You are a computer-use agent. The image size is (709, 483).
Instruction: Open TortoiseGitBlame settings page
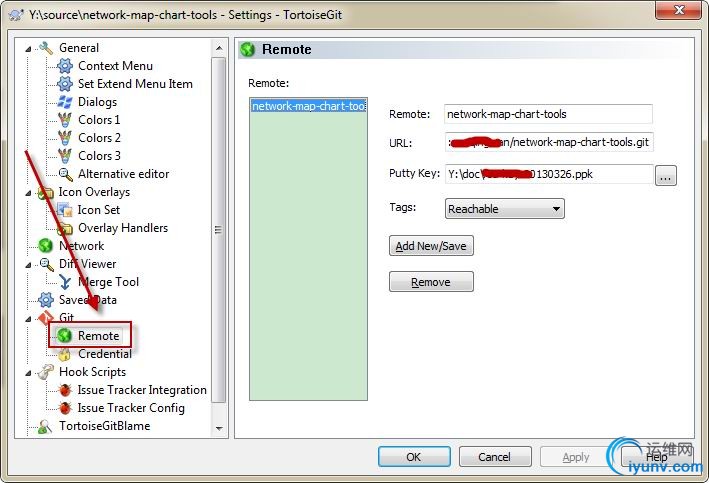tap(104, 426)
